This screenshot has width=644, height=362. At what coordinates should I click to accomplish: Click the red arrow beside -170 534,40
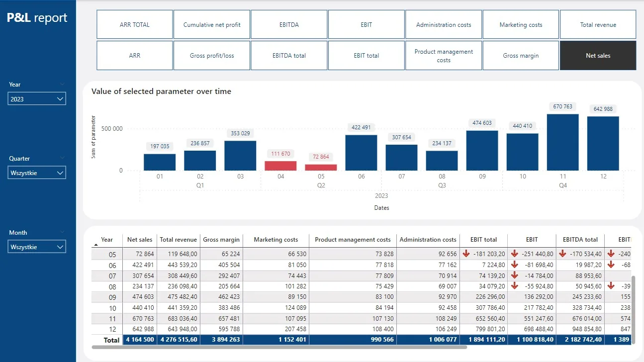coord(562,254)
